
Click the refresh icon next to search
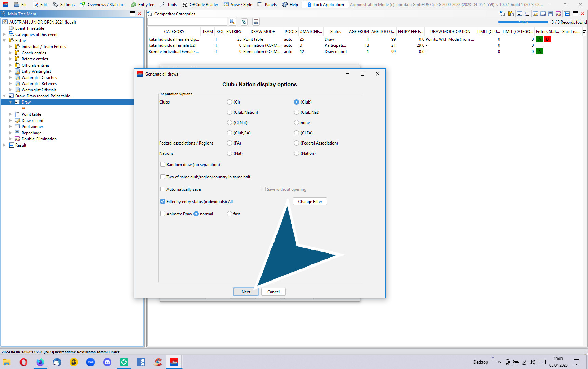(x=244, y=22)
